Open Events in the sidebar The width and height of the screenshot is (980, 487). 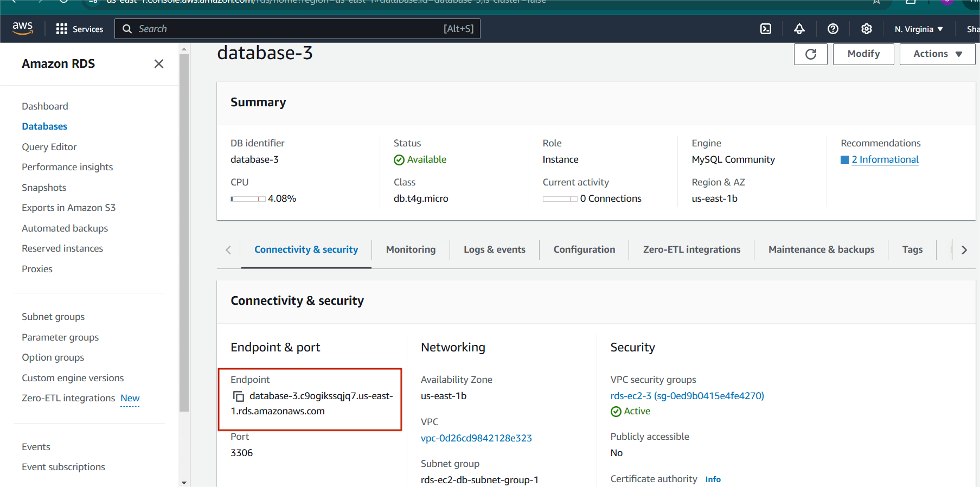36,447
